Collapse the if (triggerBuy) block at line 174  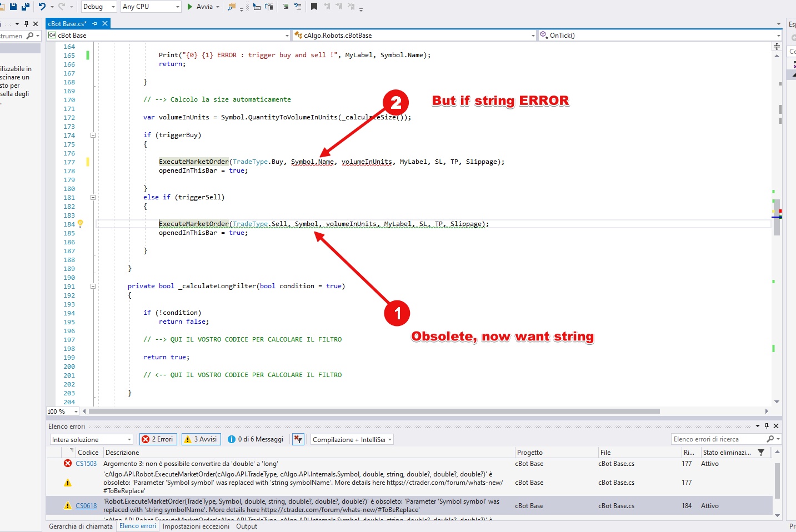[93, 135]
